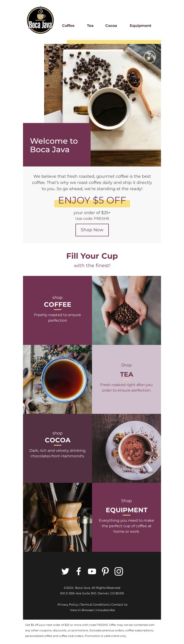Open the Privacy Policy link
Viewport: 184px width, 644px height.
click(68, 604)
